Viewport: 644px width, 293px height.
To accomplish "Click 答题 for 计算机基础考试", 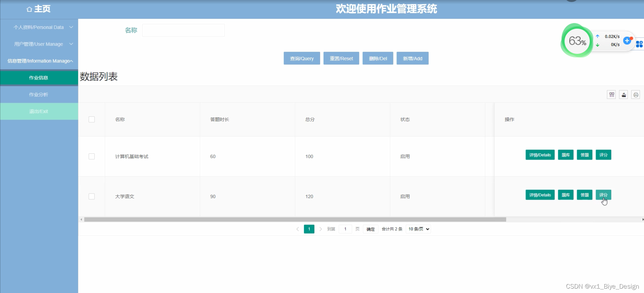I will (584, 155).
